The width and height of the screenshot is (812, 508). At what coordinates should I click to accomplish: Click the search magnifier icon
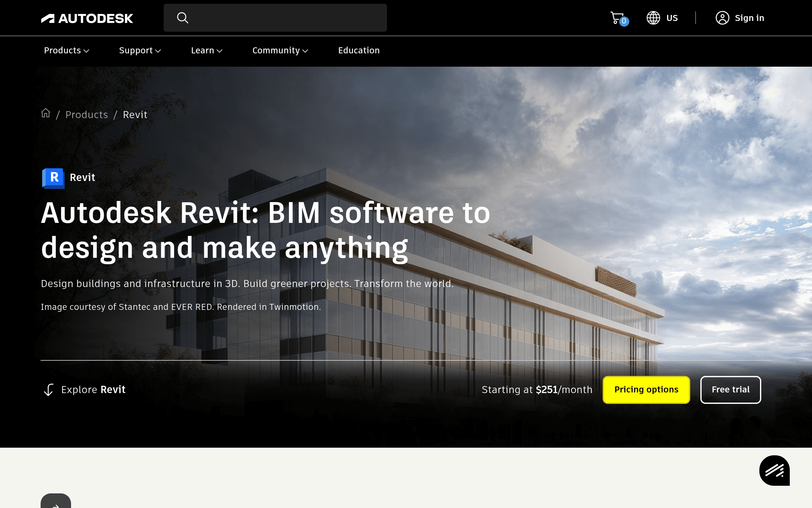pyautogui.click(x=182, y=18)
